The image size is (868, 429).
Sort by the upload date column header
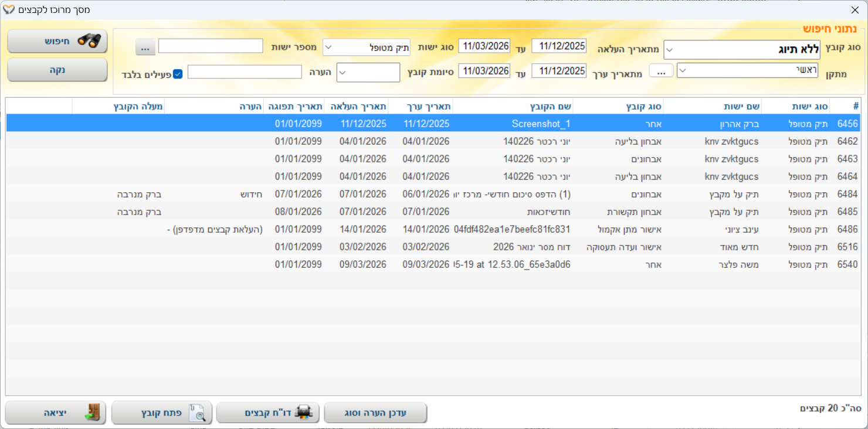[356, 106]
